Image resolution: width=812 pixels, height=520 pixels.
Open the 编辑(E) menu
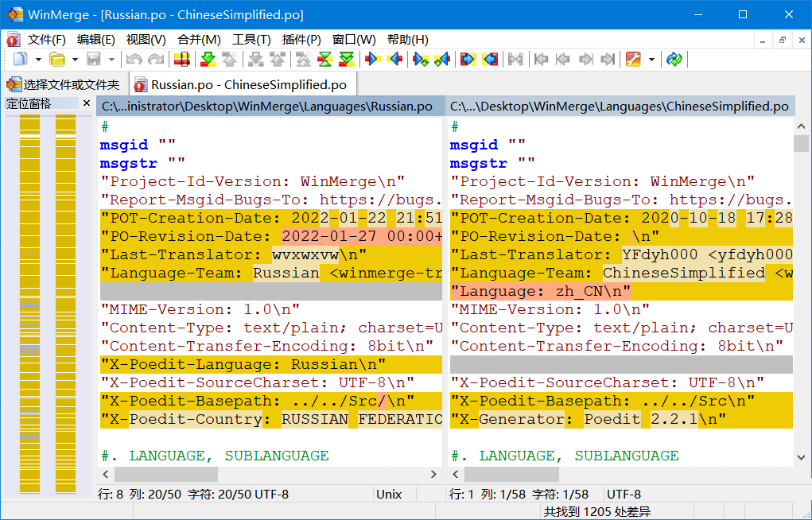tap(95, 40)
